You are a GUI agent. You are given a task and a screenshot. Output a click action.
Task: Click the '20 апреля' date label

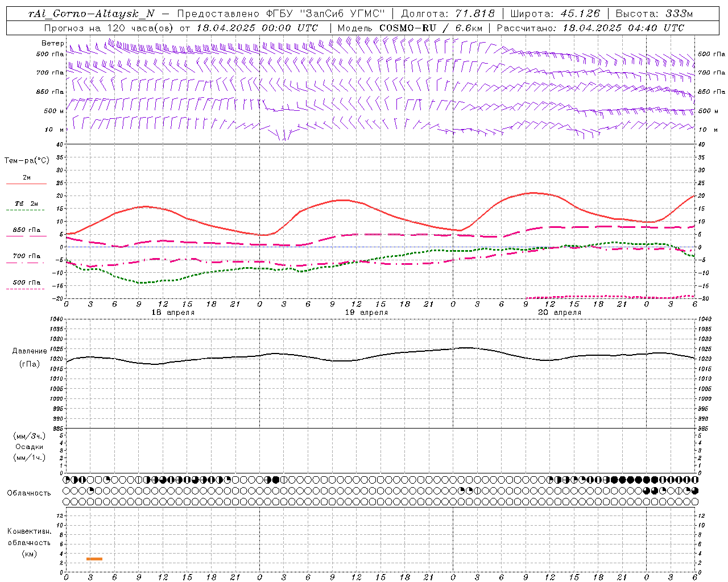(x=560, y=313)
